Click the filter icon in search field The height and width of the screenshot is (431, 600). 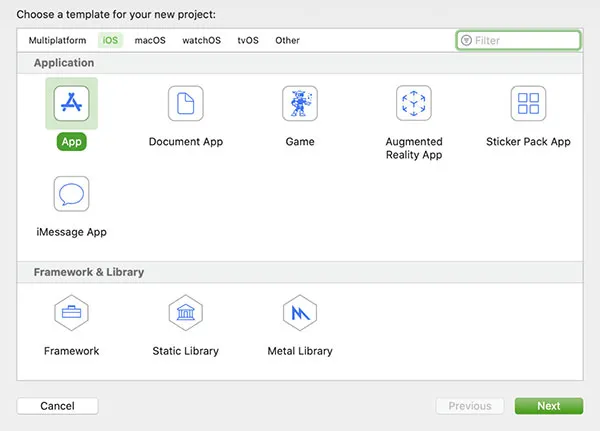pyautogui.click(x=466, y=41)
